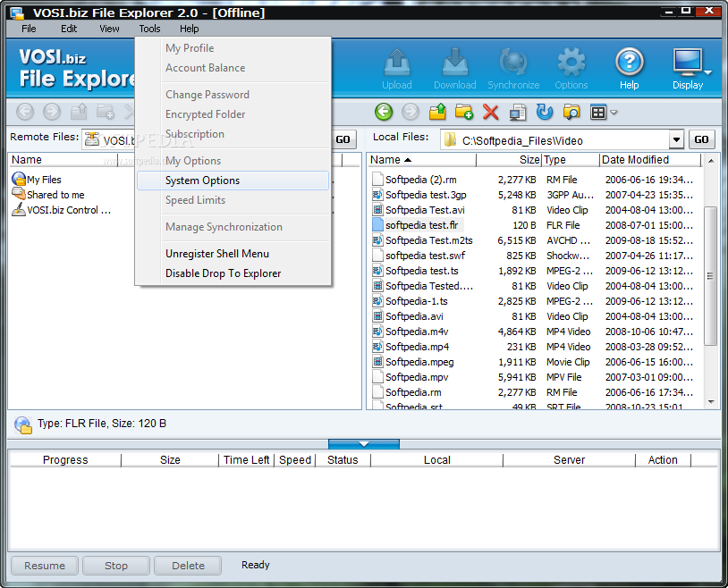Click the Progress column header
This screenshot has width=728, height=588.
click(x=65, y=459)
